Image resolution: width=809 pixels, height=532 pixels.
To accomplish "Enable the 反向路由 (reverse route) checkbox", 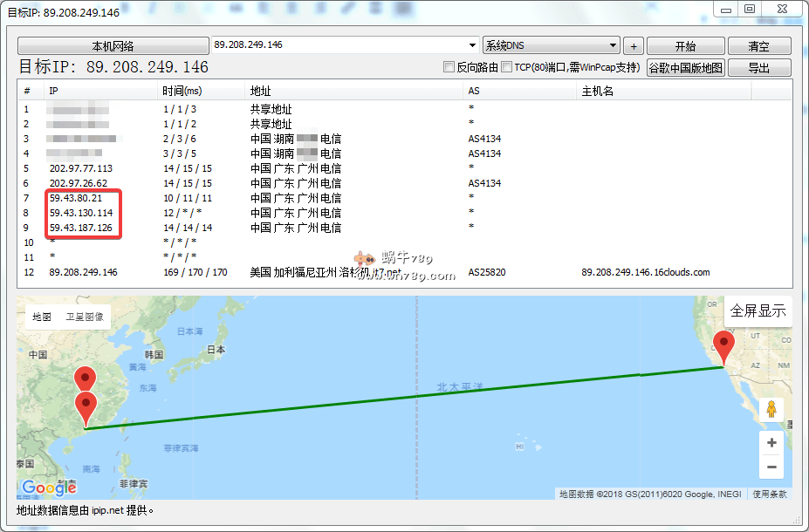I will click(449, 66).
